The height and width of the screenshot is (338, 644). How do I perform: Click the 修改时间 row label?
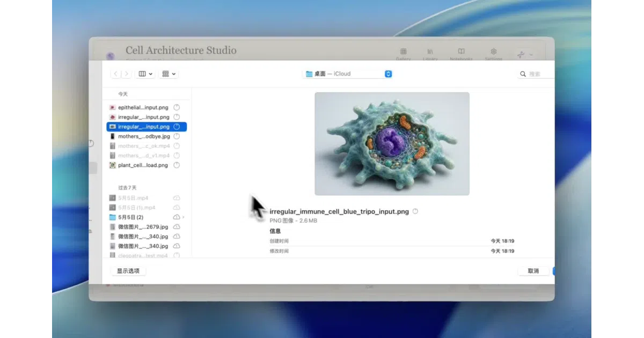point(279,251)
